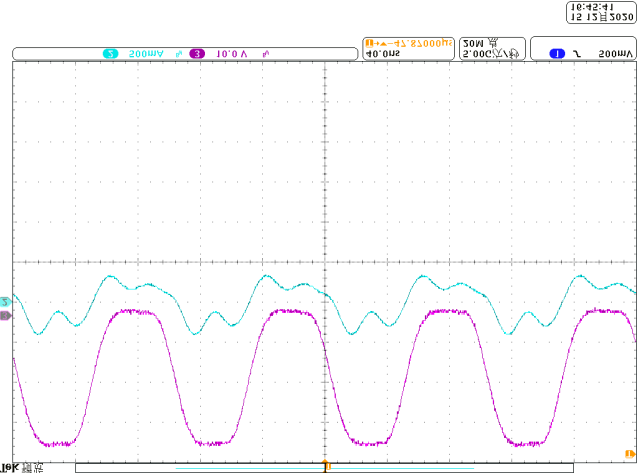
Task: Open the 20M record length readout
Action: click(476, 43)
